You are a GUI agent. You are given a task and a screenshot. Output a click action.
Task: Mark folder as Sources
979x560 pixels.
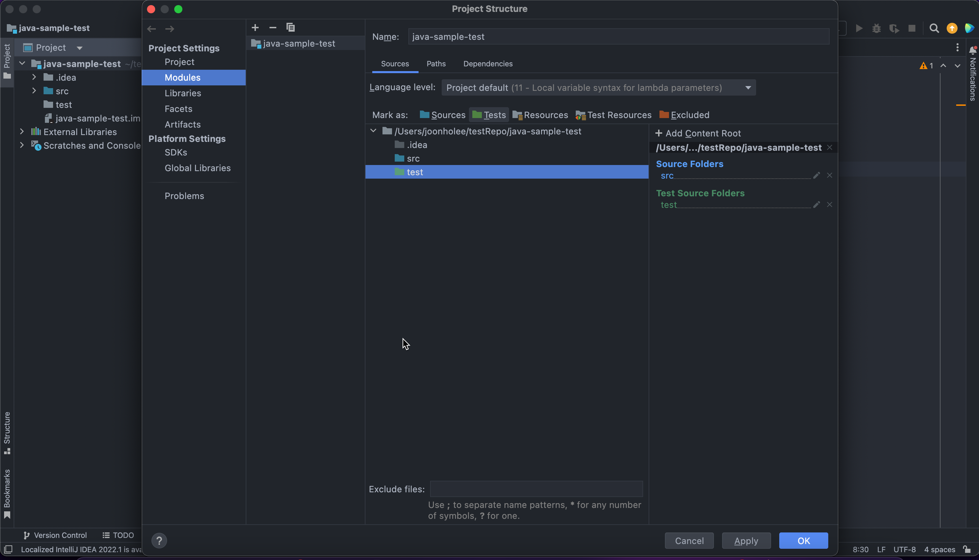tap(442, 115)
